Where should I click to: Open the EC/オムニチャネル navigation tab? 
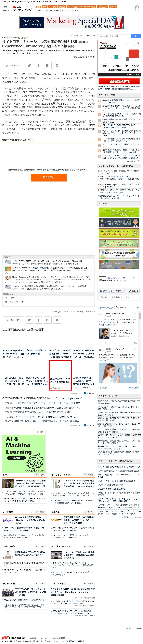[87, 7]
